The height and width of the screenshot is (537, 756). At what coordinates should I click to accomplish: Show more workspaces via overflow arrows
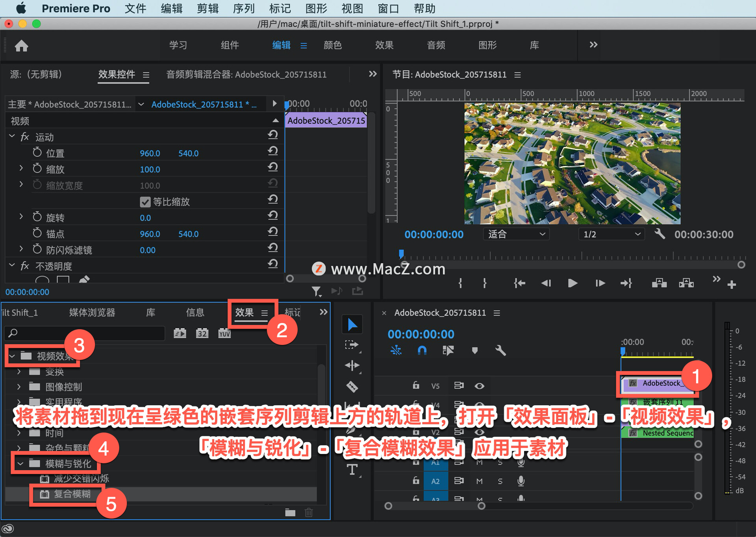593,45
